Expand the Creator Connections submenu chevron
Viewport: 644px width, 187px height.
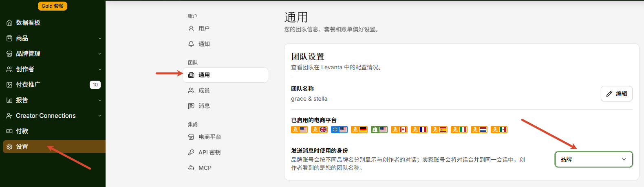click(x=100, y=116)
